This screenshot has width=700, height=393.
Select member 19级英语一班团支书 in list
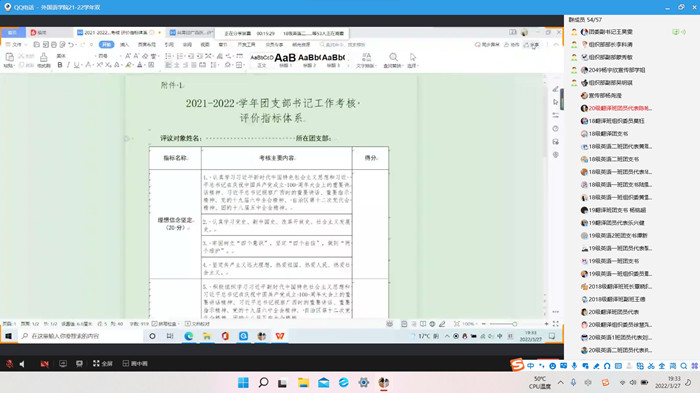pyautogui.click(x=613, y=261)
